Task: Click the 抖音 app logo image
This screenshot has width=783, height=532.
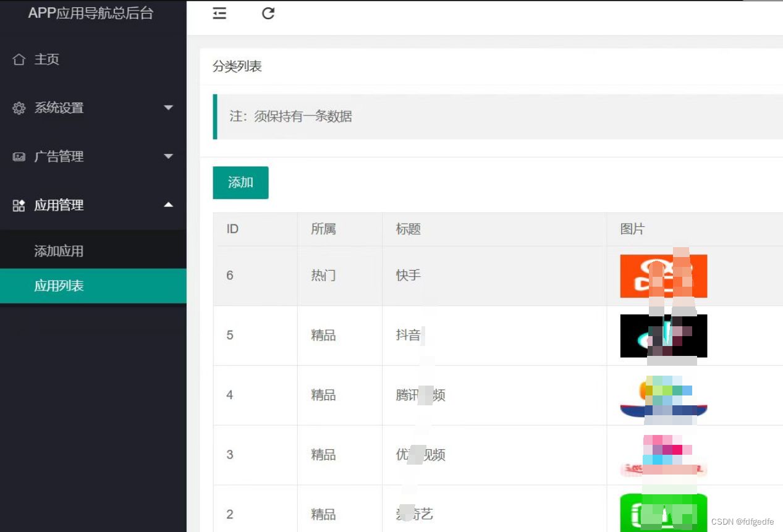Action: [663, 336]
